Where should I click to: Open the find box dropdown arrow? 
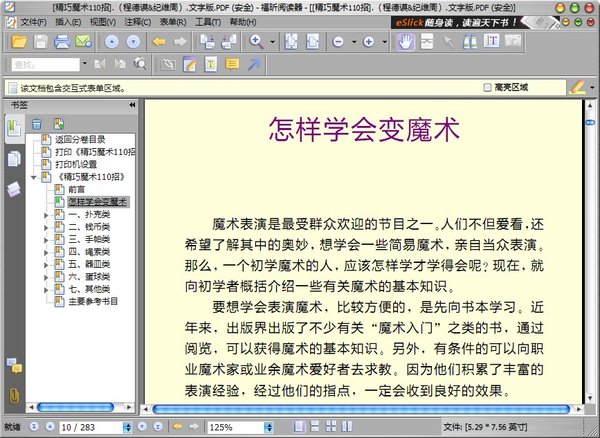pyautogui.click(x=85, y=64)
